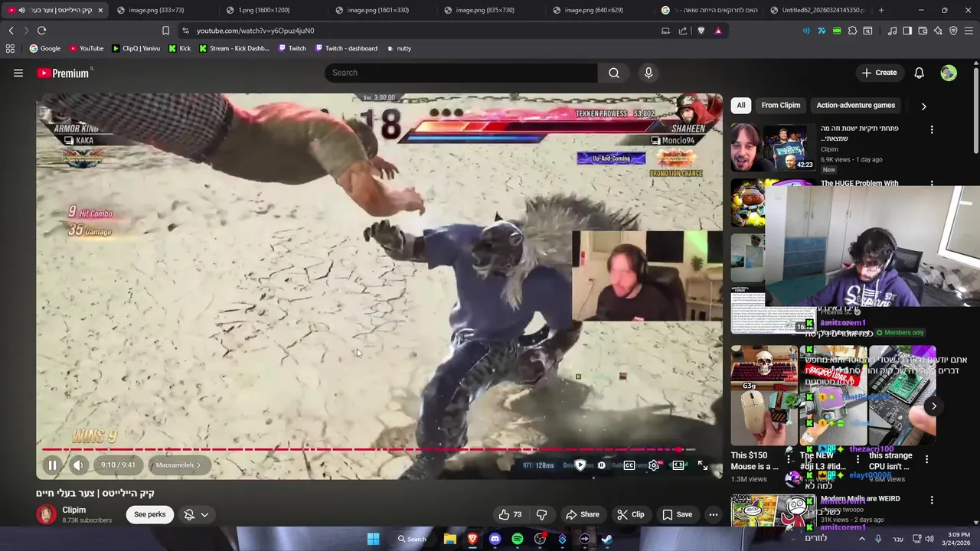Pause the YouTube video
The height and width of the screenshot is (551, 980).
click(x=52, y=465)
